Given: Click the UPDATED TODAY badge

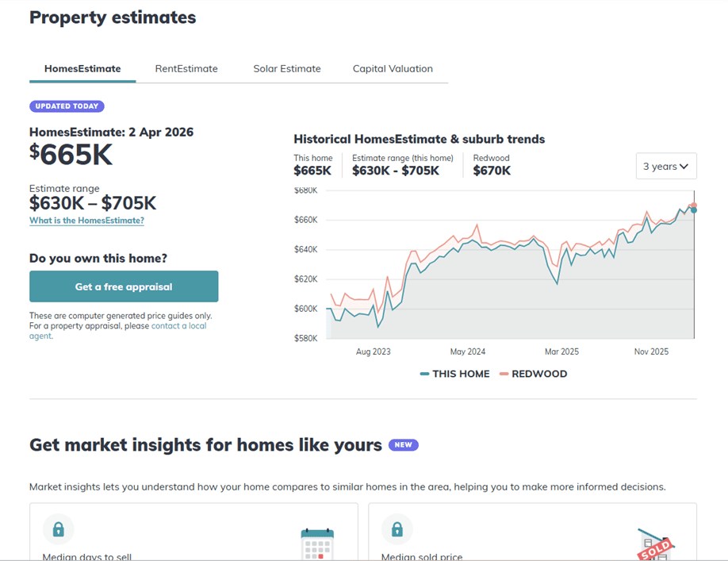Looking at the screenshot, I should [67, 106].
